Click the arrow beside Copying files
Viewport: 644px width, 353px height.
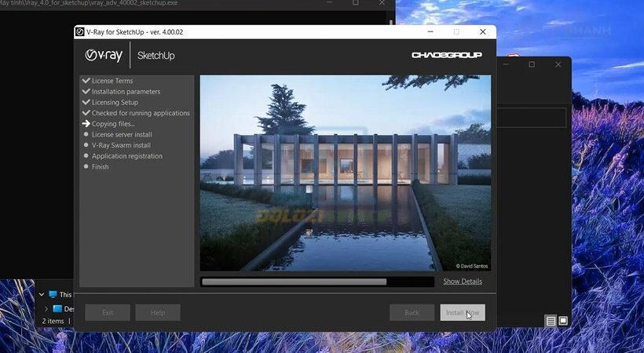click(86, 124)
